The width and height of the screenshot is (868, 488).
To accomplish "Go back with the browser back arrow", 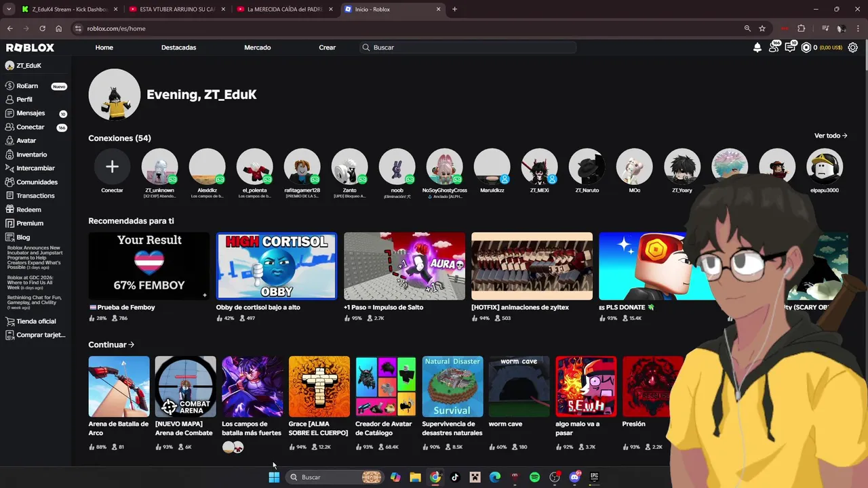I will pyautogui.click(x=10, y=28).
